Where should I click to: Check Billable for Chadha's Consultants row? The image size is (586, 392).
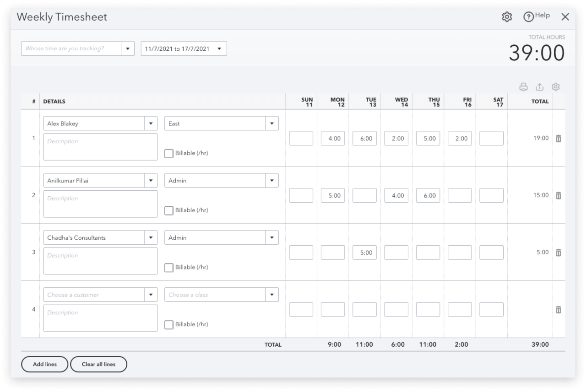click(x=169, y=268)
